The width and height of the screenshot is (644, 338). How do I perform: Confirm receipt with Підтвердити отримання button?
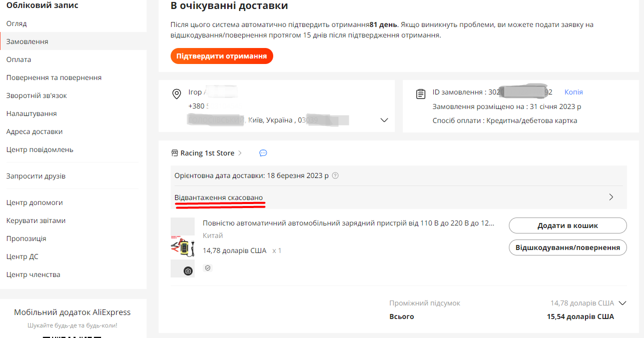pos(222,56)
